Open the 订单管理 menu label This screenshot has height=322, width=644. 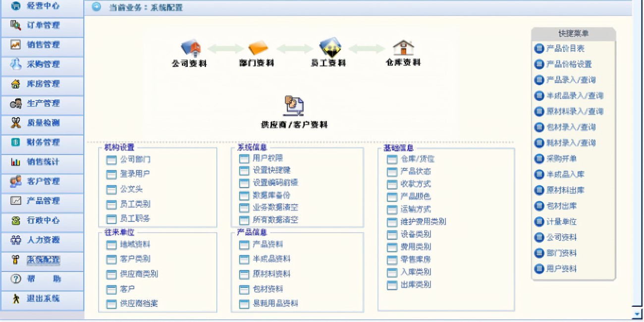coord(43,25)
